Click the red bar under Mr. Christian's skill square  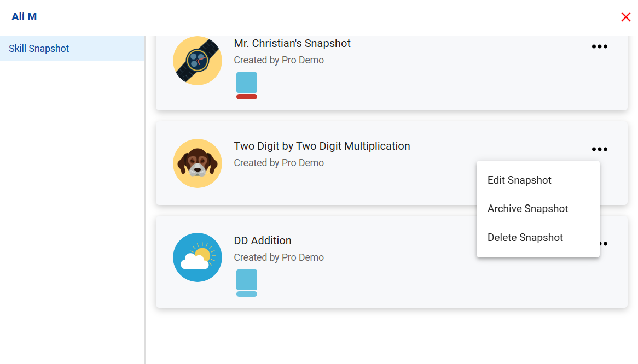(247, 97)
